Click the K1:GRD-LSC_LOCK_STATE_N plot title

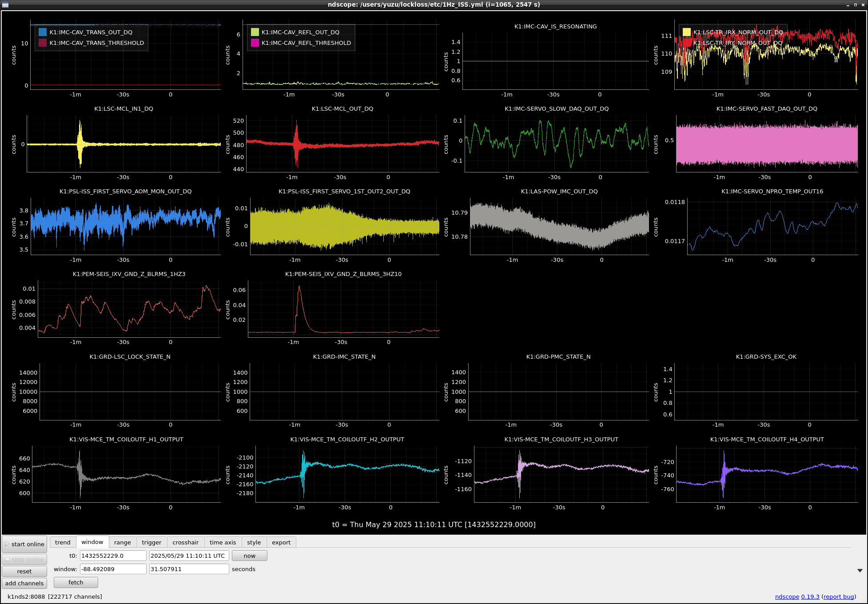(130, 356)
